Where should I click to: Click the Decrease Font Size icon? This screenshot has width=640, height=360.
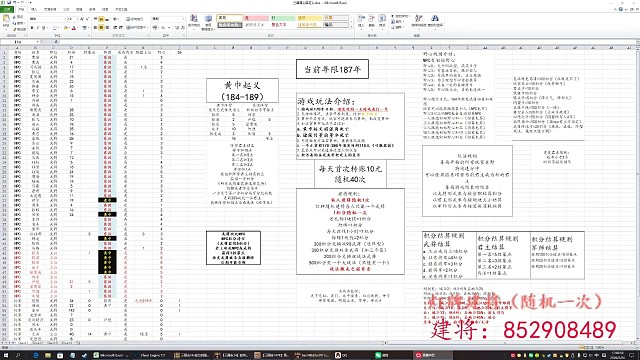[87, 19]
